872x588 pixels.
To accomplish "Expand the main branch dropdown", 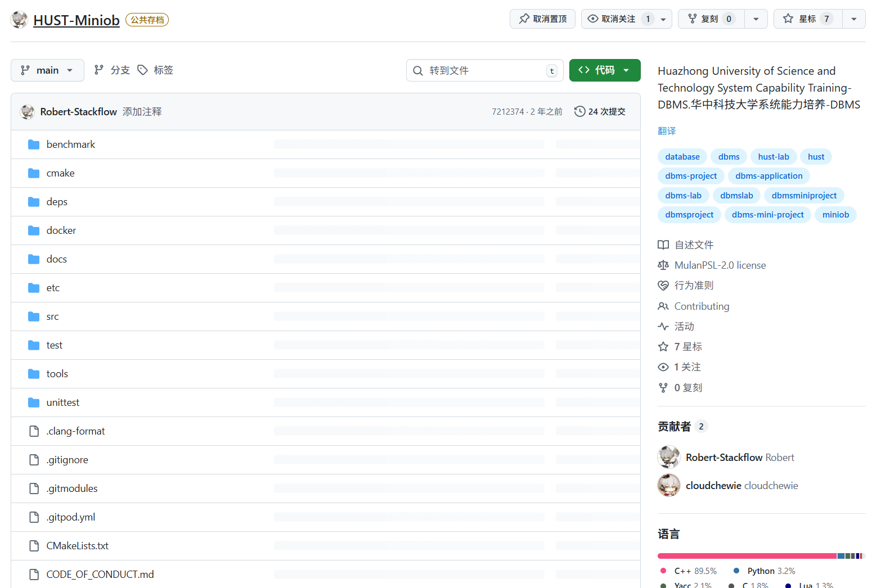I will [x=47, y=70].
